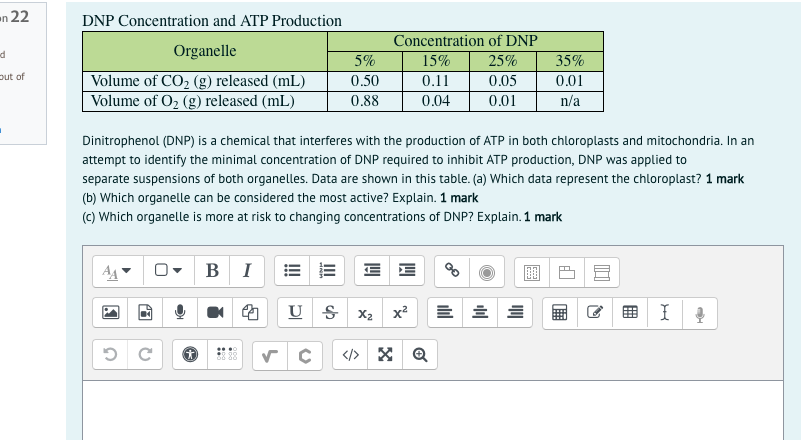Click the pencil edit icon

(x=595, y=313)
